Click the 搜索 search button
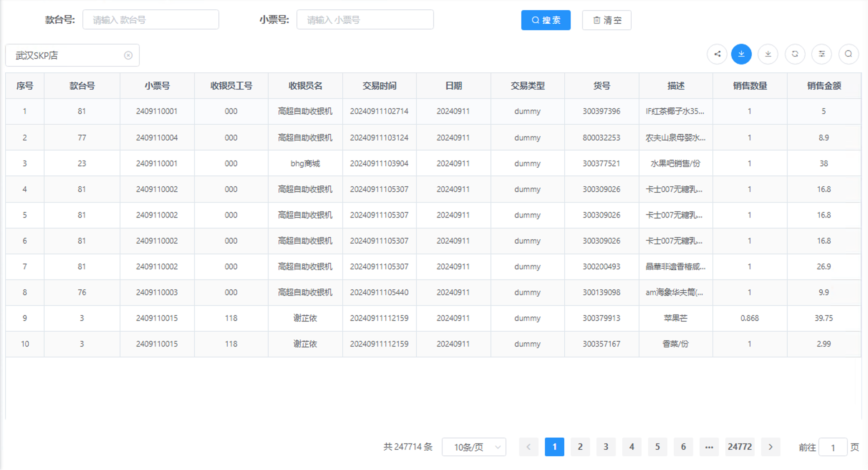 (546, 20)
